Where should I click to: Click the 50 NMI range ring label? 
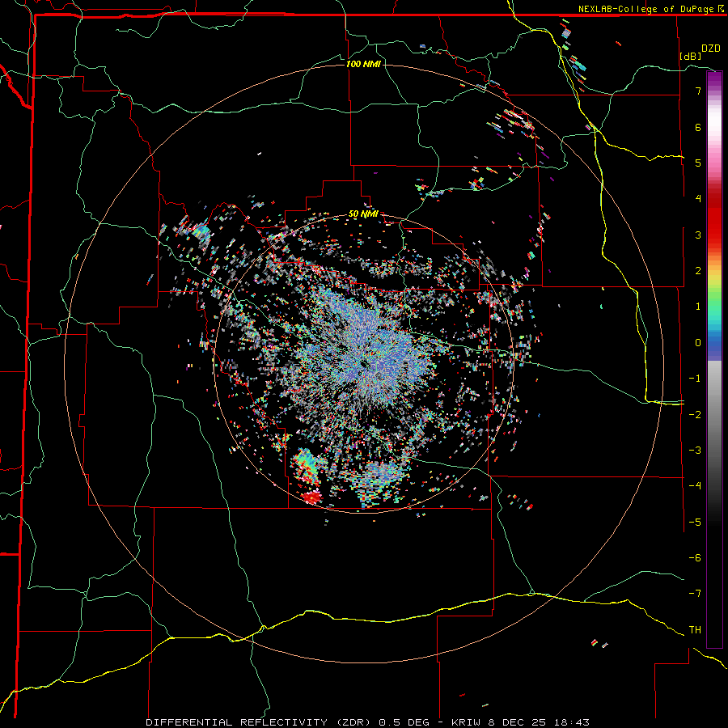[363, 214]
